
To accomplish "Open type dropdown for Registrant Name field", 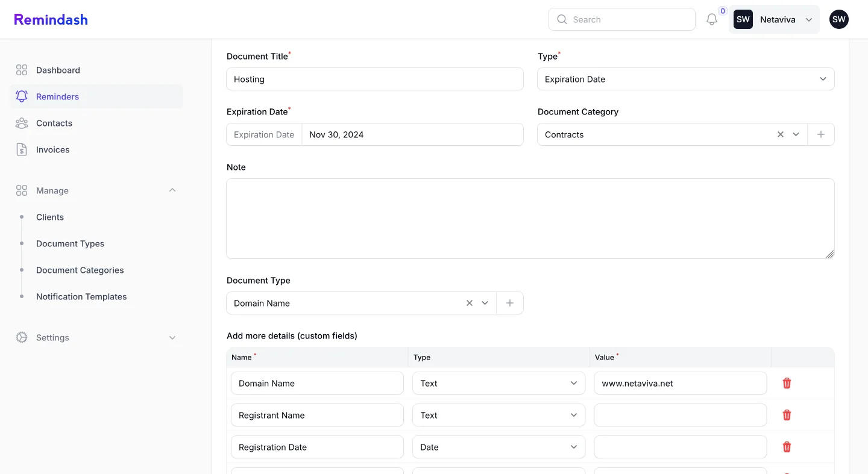I will click(498, 415).
